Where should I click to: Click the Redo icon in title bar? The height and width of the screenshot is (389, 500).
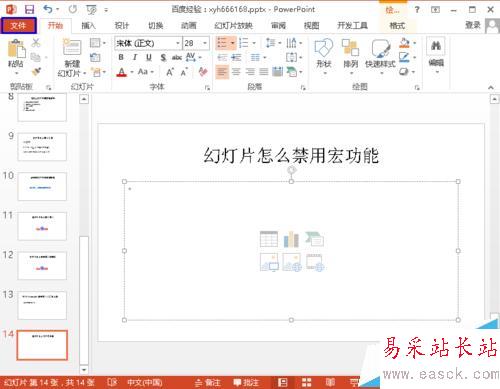[x=73, y=9]
